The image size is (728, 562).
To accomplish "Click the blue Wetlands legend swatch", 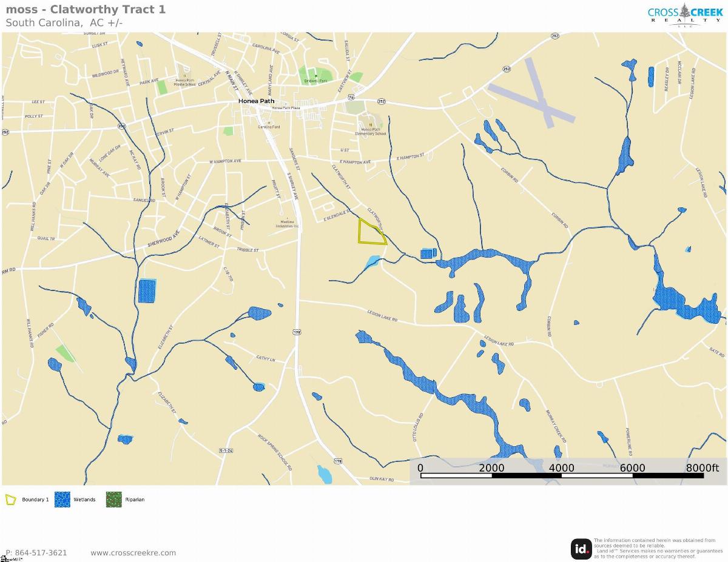I will point(62,500).
